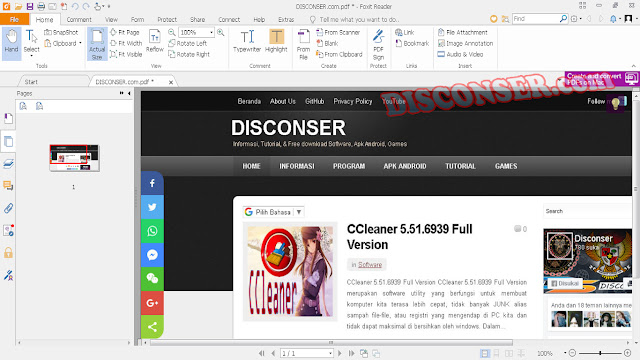Open the Clipboard dropdown
This screenshot has height=360, width=640.
point(63,43)
